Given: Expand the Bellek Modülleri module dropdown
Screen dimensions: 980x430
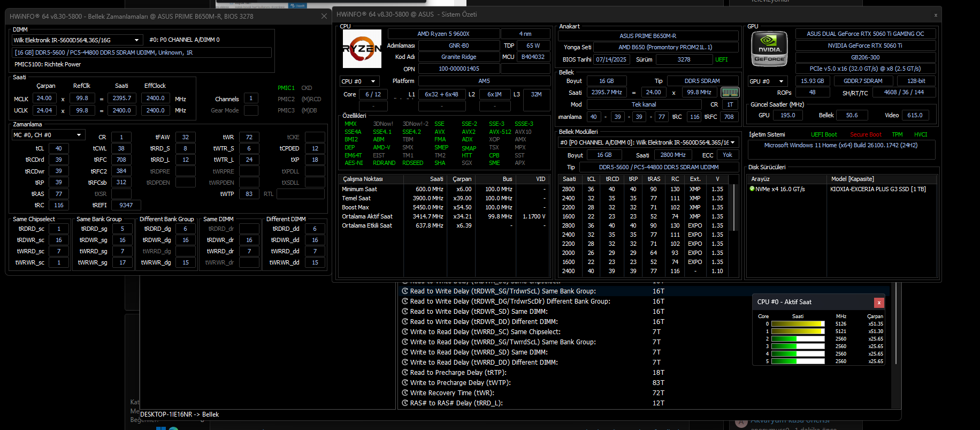Looking at the screenshot, I should [648, 142].
